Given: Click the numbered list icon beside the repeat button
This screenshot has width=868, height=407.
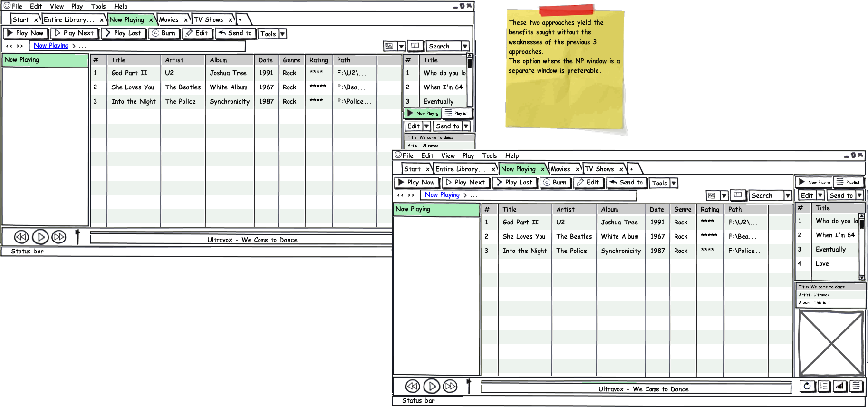Looking at the screenshot, I should point(823,386).
